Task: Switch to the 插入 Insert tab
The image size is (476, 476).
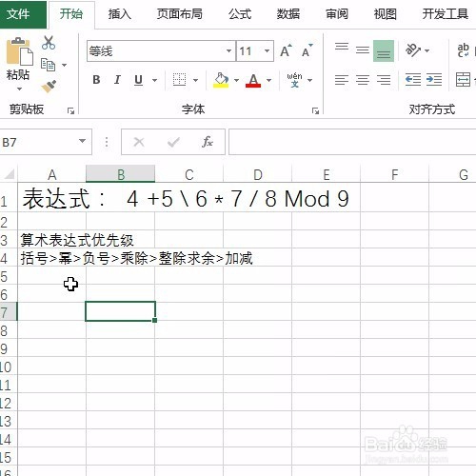Action: pos(119,14)
